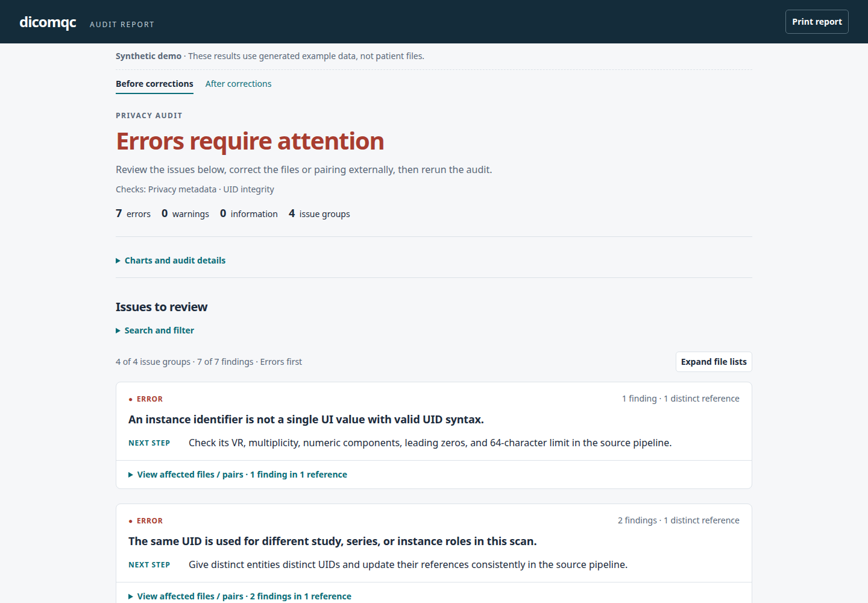
Task: Click the '4 issue groups' count
Action: (x=319, y=213)
